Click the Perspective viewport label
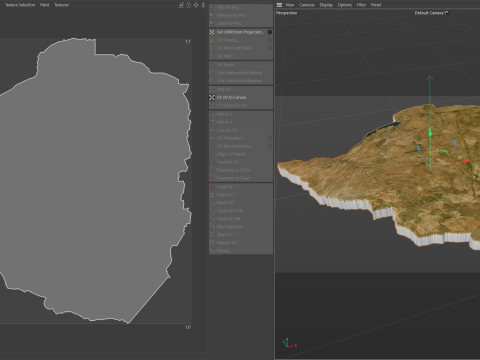 pyautogui.click(x=287, y=13)
